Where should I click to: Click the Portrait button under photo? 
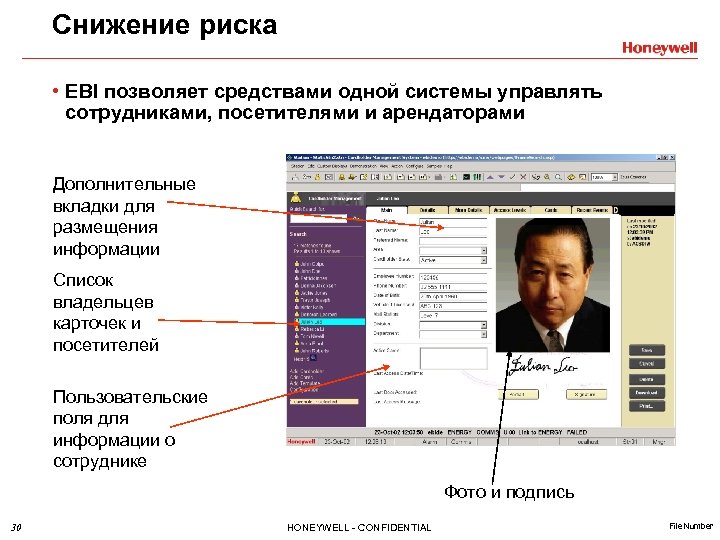point(518,394)
